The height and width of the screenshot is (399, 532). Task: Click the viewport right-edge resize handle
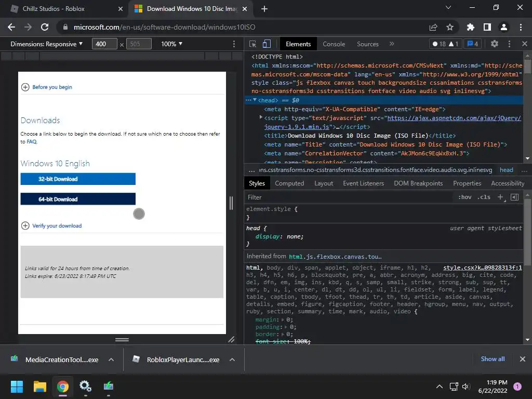pyautogui.click(x=231, y=203)
